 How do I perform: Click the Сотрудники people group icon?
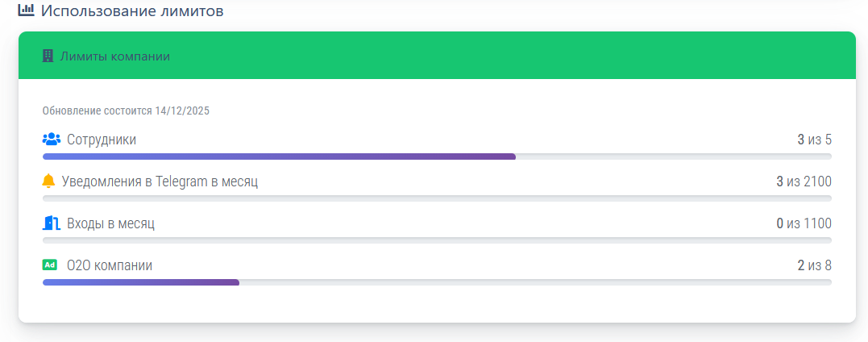tap(51, 140)
